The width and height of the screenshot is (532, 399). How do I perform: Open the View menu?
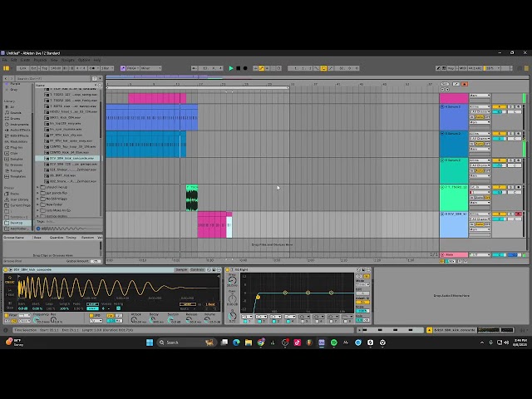pos(54,60)
